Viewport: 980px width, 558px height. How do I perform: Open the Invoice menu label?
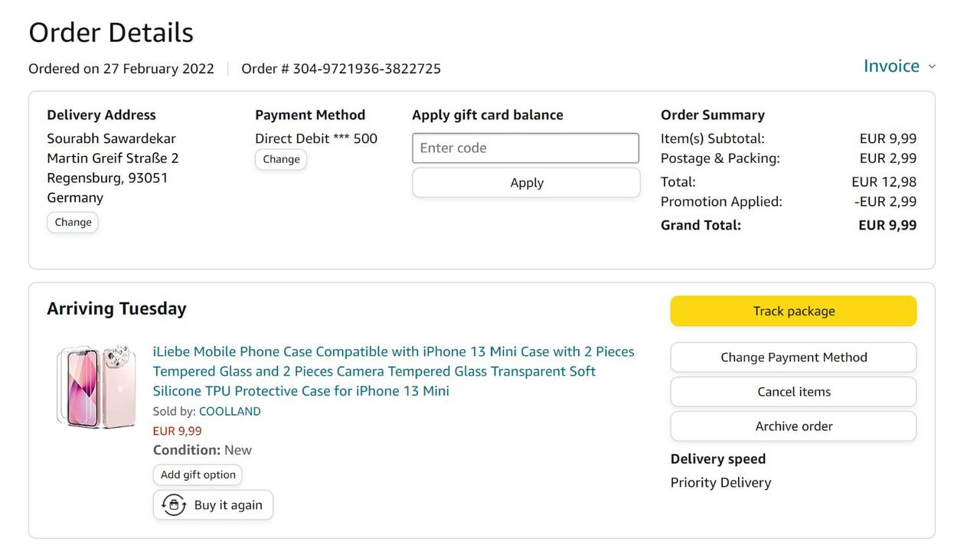(x=891, y=67)
